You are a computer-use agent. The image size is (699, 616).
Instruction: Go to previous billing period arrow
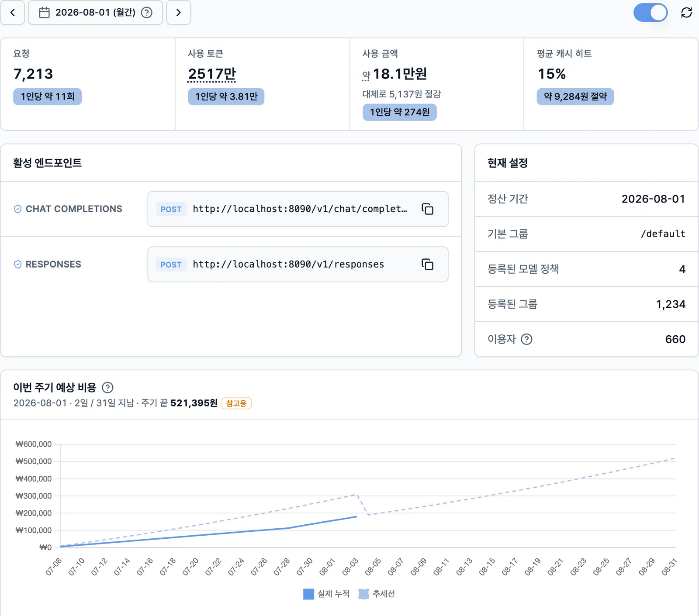12,12
